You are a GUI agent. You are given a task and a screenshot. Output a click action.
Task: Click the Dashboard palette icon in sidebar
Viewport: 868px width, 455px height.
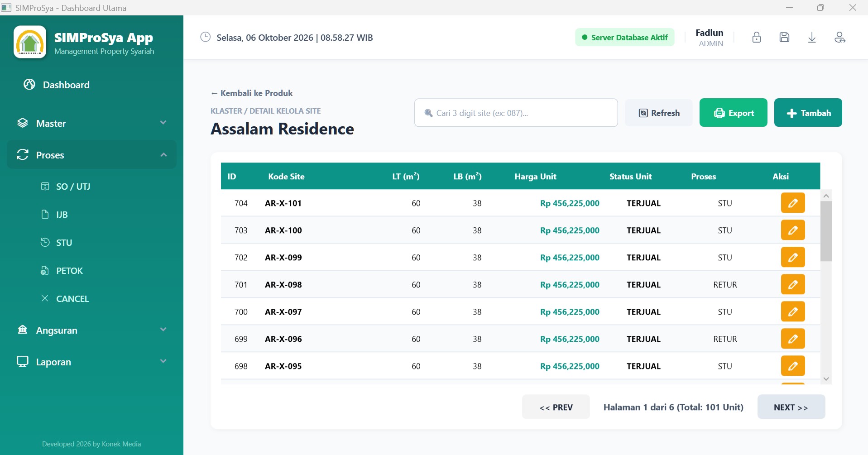point(29,85)
